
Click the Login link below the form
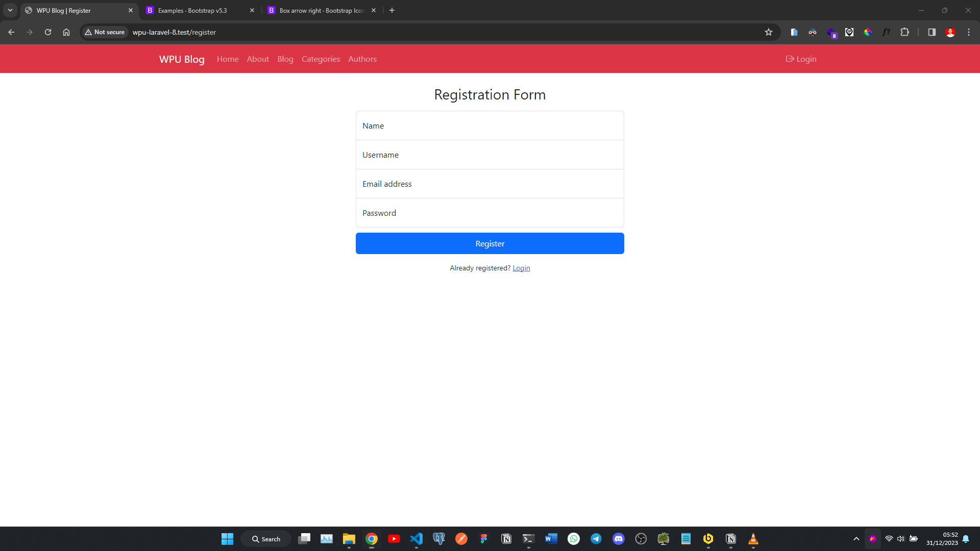click(521, 267)
